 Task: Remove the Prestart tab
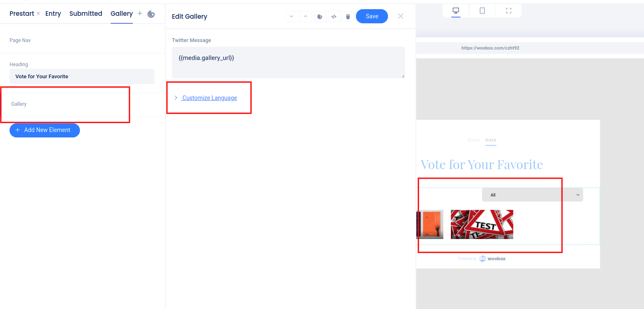coord(38,14)
